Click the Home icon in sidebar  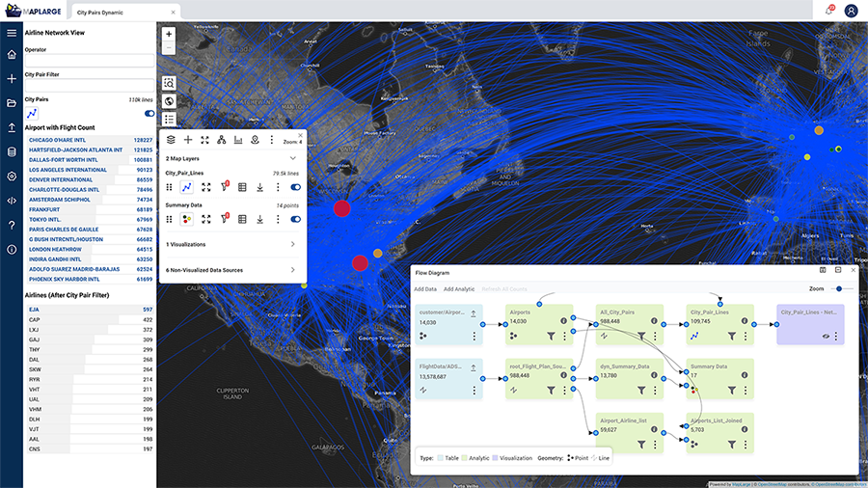coord(12,55)
